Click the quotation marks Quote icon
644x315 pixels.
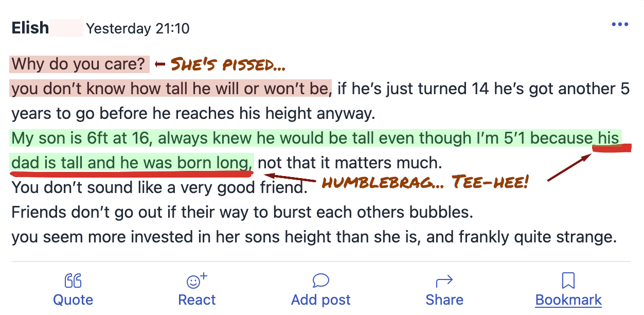click(73, 280)
